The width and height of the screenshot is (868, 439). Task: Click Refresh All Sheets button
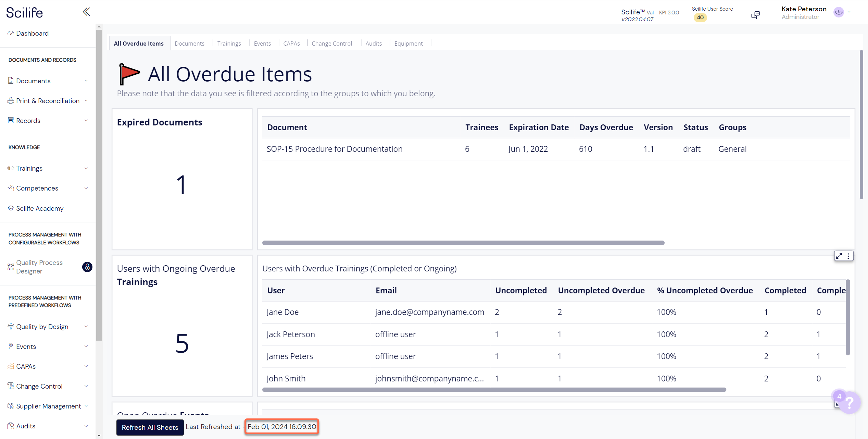click(x=150, y=427)
